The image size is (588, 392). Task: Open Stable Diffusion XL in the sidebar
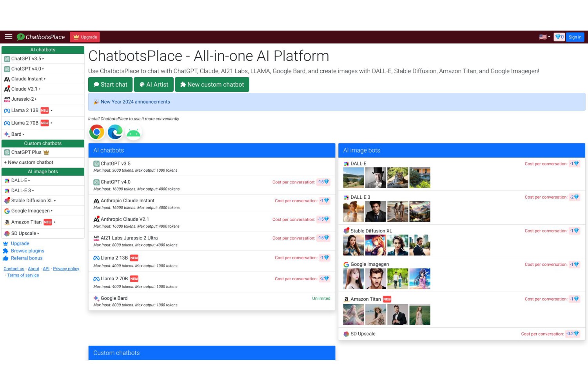(43, 201)
